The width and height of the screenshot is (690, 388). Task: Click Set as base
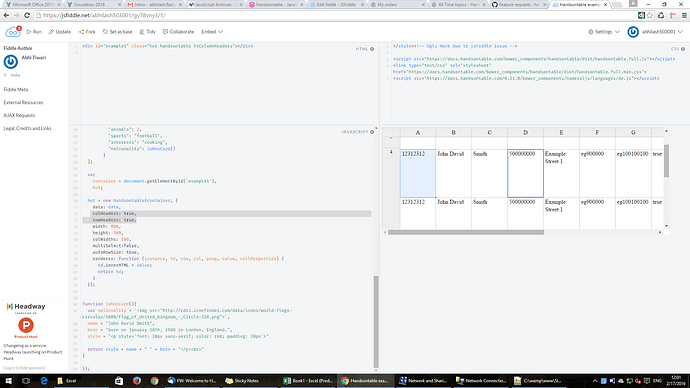coord(117,32)
